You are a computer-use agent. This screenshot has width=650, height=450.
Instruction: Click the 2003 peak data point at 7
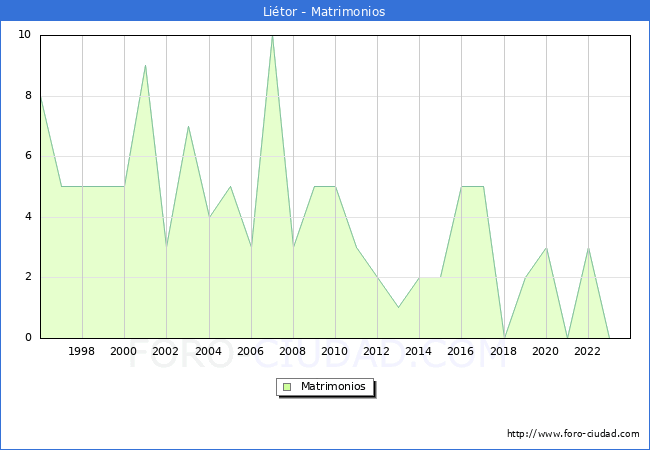(188, 126)
